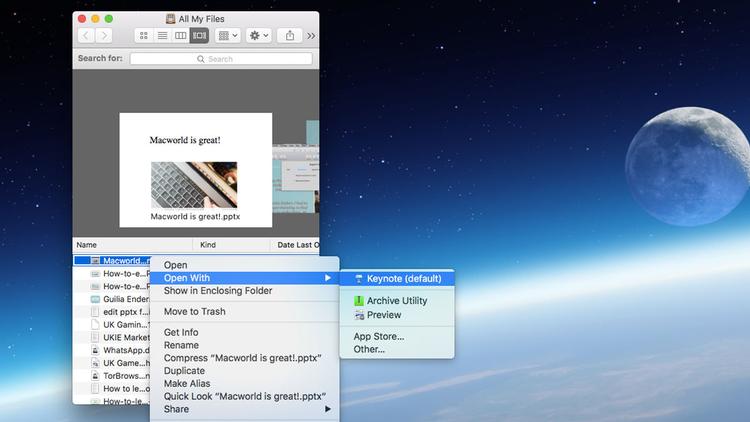Choose Archive Utility from the submenu

(397, 300)
